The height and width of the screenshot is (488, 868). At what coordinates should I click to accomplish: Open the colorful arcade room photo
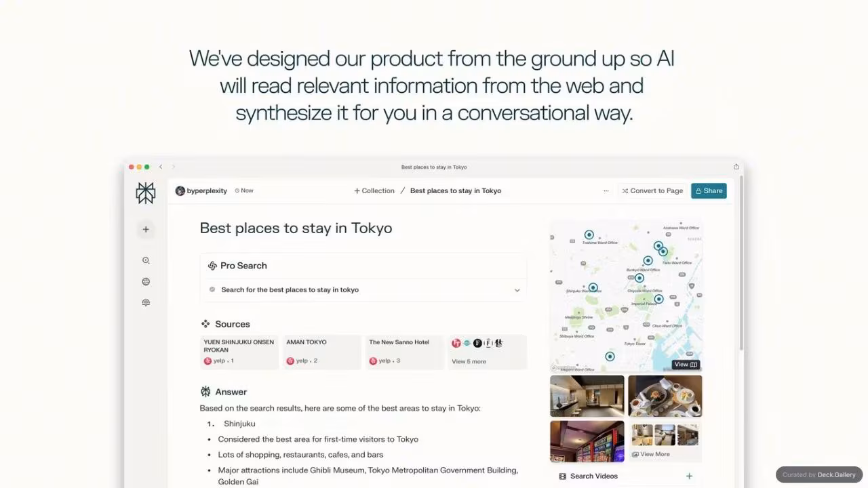(587, 441)
